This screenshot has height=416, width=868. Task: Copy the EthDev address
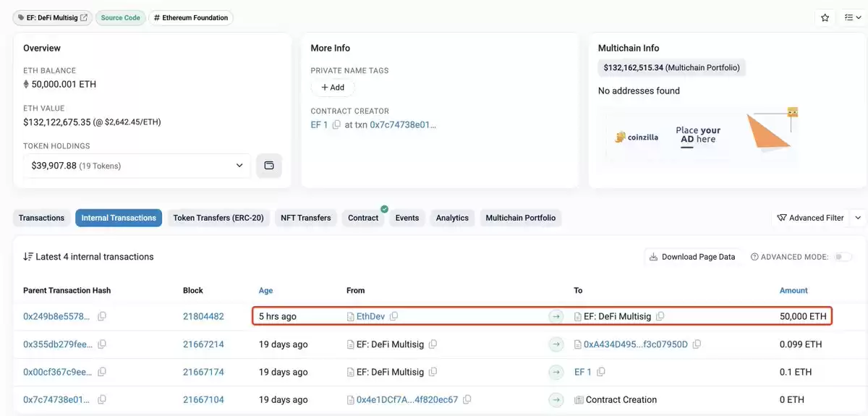(x=394, y=316)
